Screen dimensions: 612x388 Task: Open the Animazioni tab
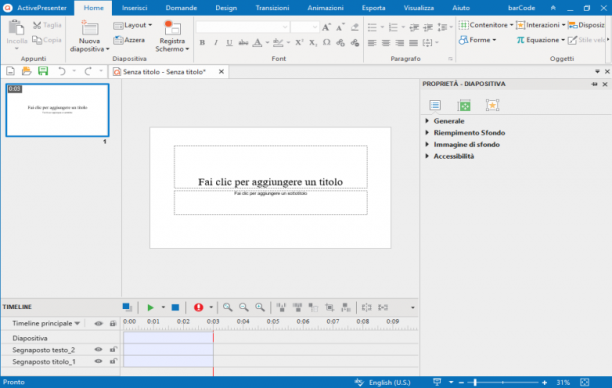coord(326,8)
